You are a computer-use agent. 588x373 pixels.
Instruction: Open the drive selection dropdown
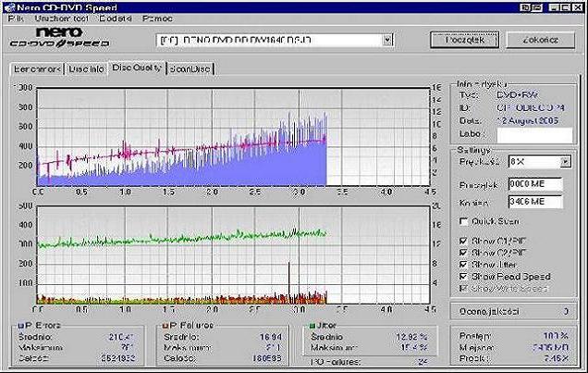click(x=387, y=40)
